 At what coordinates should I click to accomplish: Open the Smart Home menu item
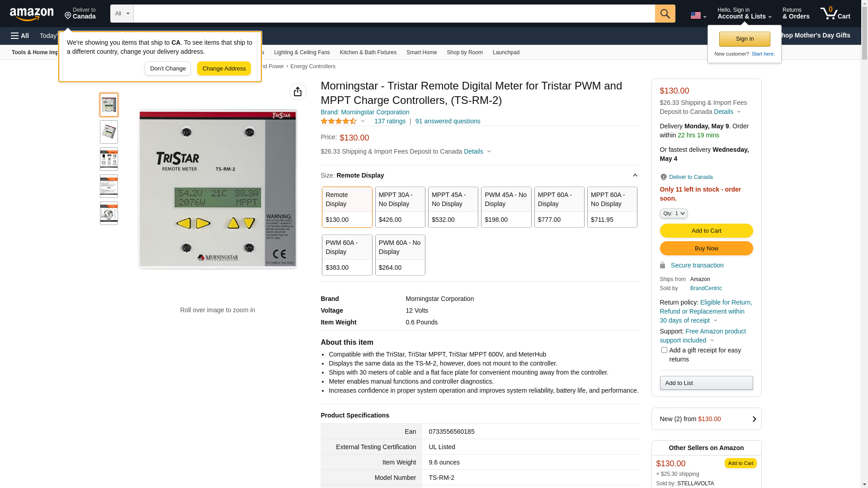tap(421, 52)
